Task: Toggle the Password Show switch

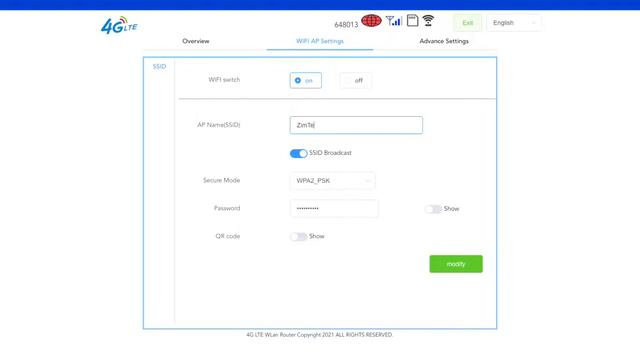Action: [433, 209]
